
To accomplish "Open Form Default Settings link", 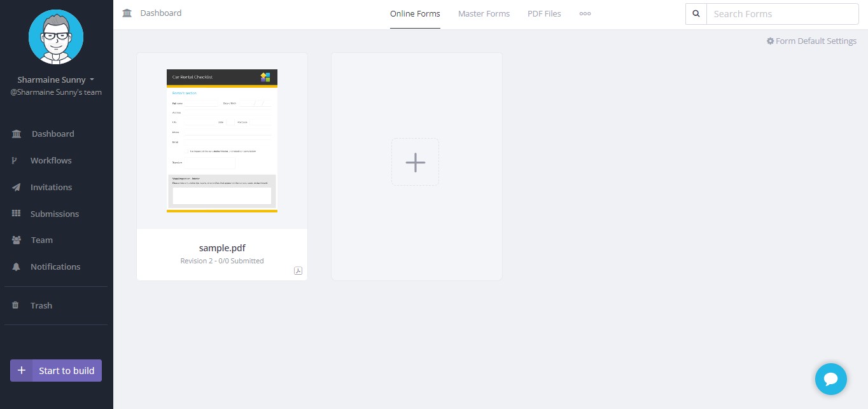I will pos(811,41).
